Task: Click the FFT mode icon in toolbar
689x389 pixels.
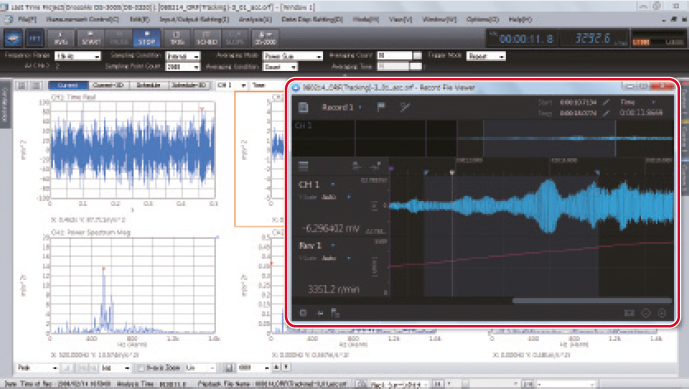Action: point(34,38)
